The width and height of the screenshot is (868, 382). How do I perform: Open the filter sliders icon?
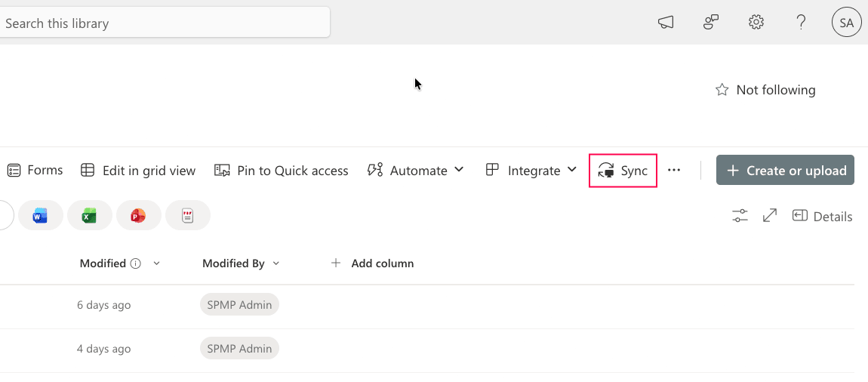click(x=740, y=217)
